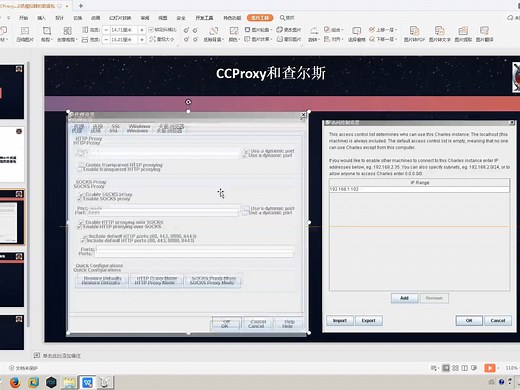Expand the Color (颜色) dropdown arrow

(x=240, y=40)
